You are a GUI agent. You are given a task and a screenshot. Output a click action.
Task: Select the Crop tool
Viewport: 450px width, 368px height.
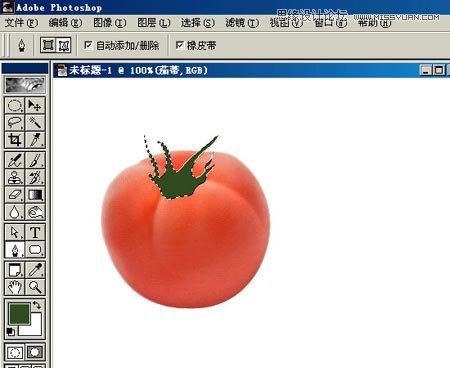(x=15, y=140)
